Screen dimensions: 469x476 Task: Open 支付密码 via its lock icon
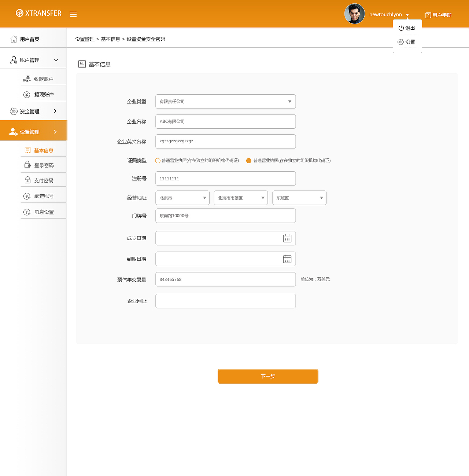point(27,180)
